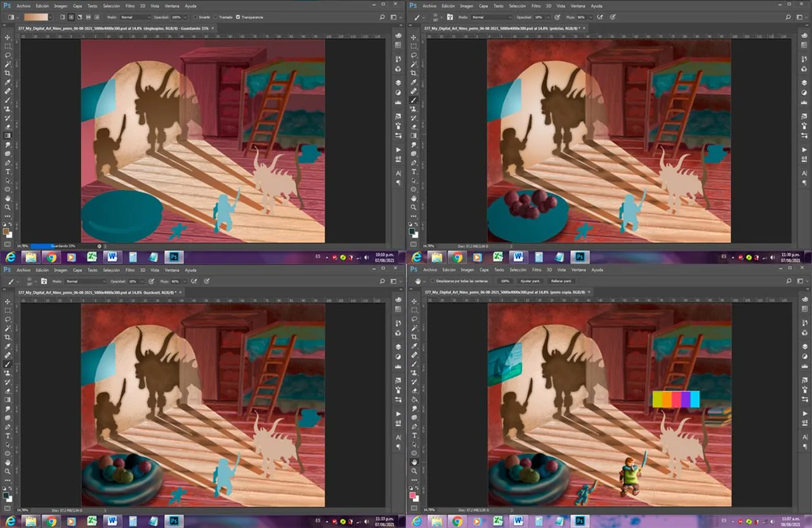Choose the linear gradient style in top-left window

click(x=62, y=16)
